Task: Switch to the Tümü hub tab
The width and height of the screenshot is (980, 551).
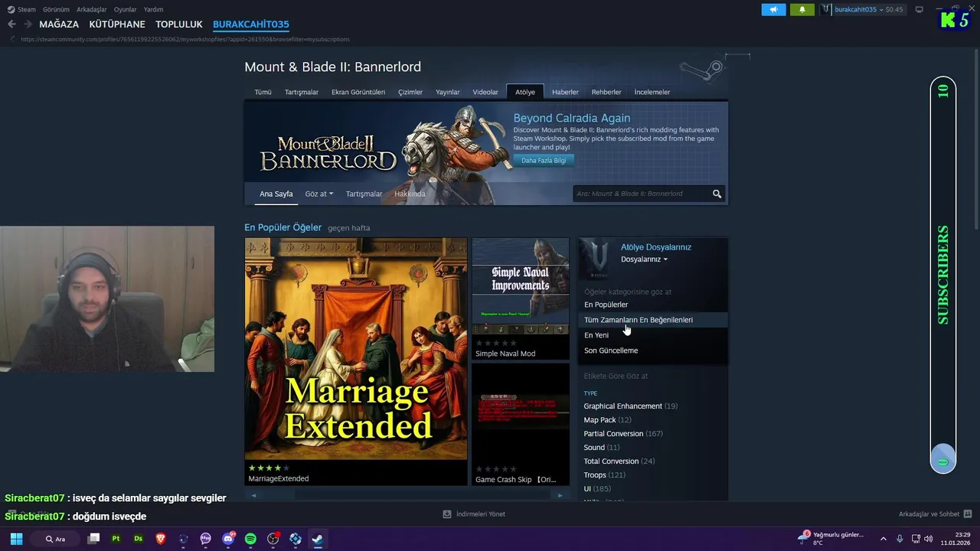Action: [263, 92]
